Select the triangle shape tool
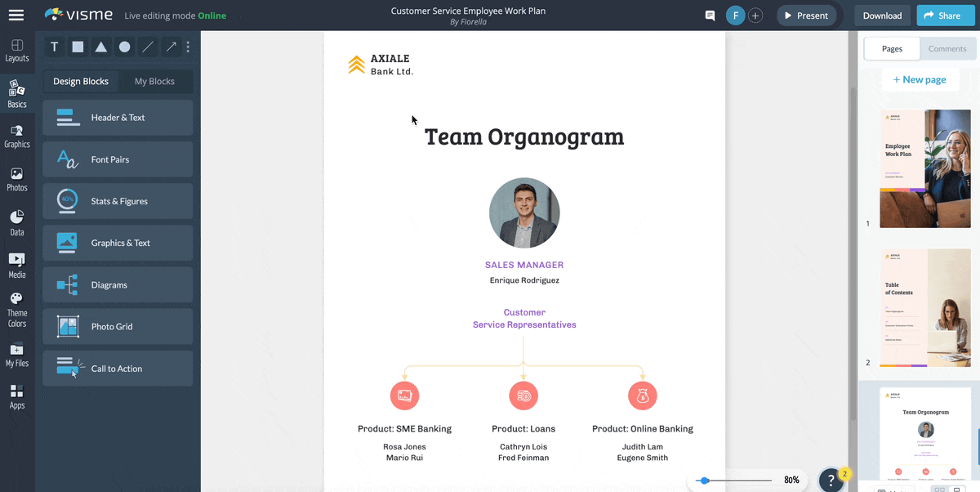Screen dimensions: 980x492 click(x=101, y=47)
